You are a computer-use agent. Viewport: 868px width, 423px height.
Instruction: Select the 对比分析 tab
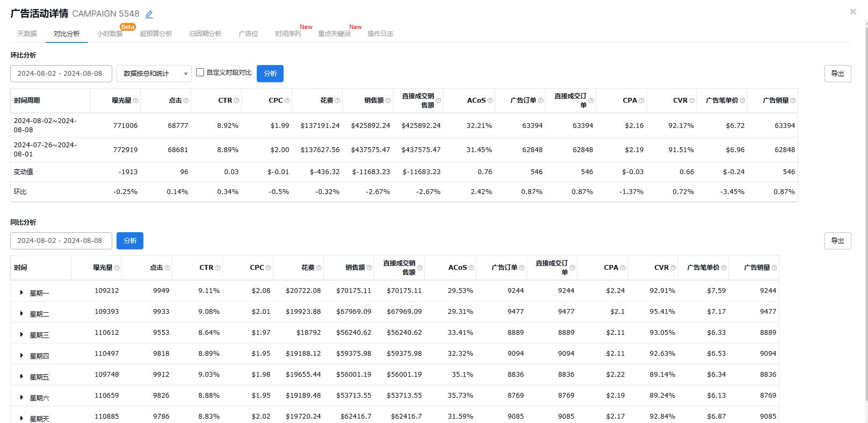click(67, 33)
